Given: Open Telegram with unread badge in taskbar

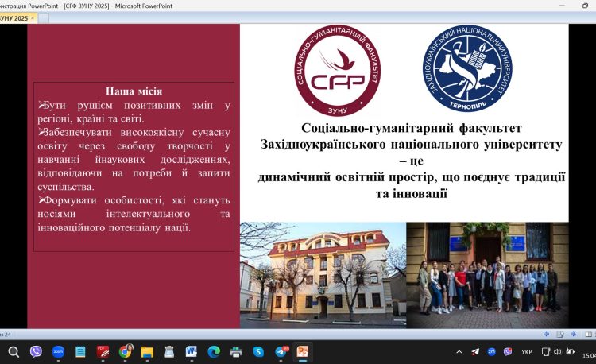Looking at the screenshot, I should (281, 352).
